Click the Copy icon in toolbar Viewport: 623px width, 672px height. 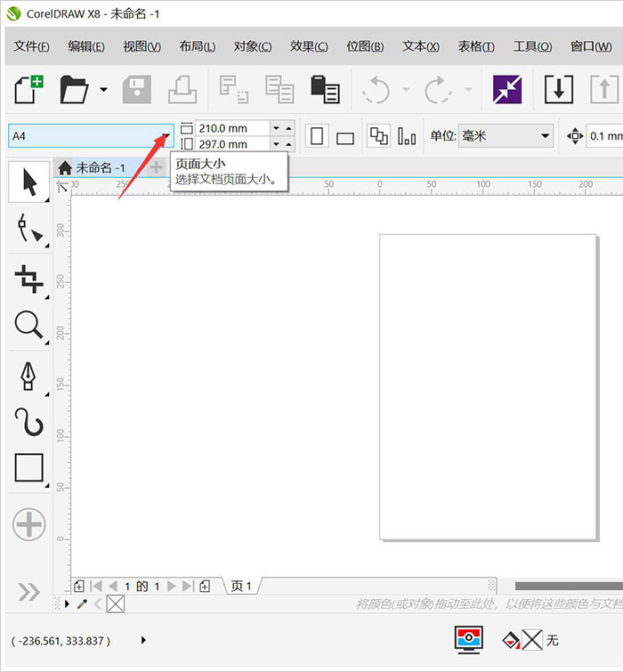279,89
